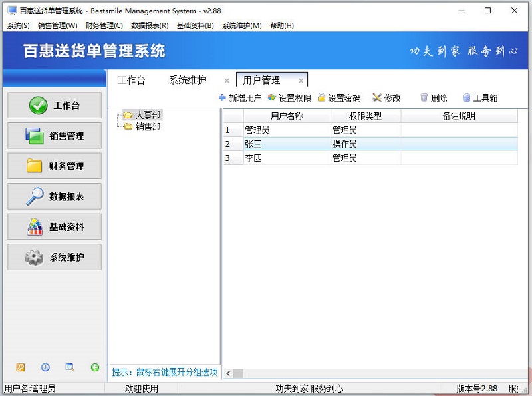Click the key icon in bottom sidebar
The height and width of the screenshot is (396, 532).
tap(20, 367)
